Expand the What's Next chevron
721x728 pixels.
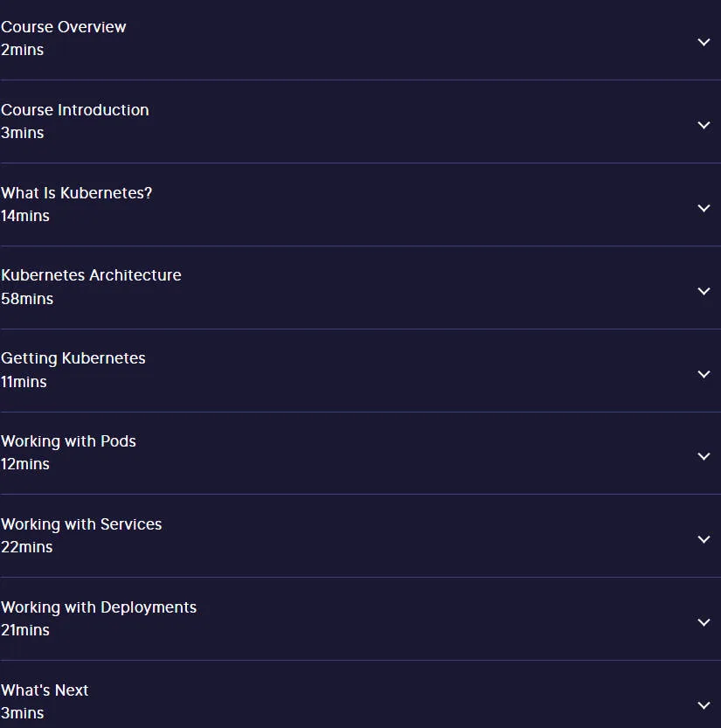(x=704, y=706)
